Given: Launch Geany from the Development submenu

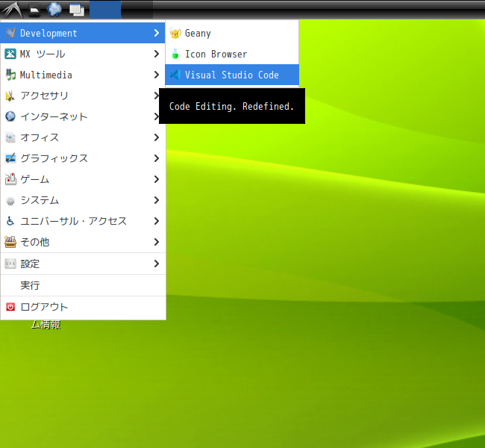Looking at the screenshot, I should click(x=232, y=33).
